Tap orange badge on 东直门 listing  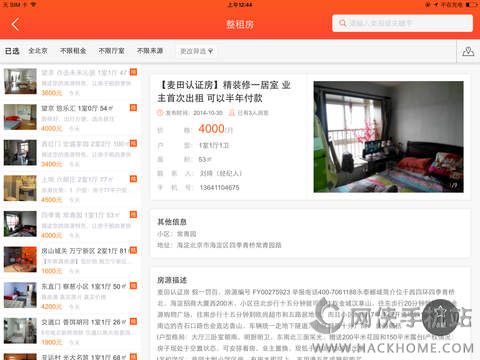pos(133,286)
